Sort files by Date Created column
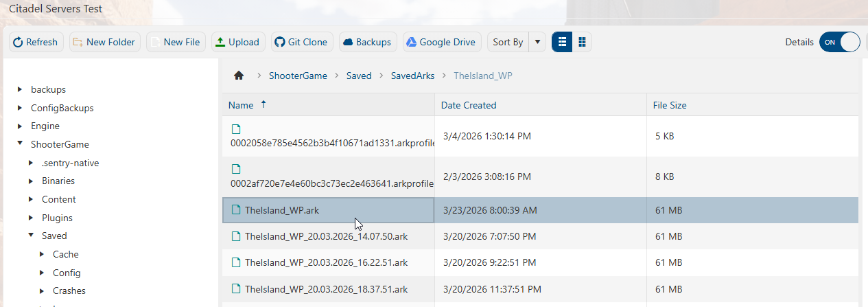The width and height of the screenshot is (868, 307). tap(469, 105)
